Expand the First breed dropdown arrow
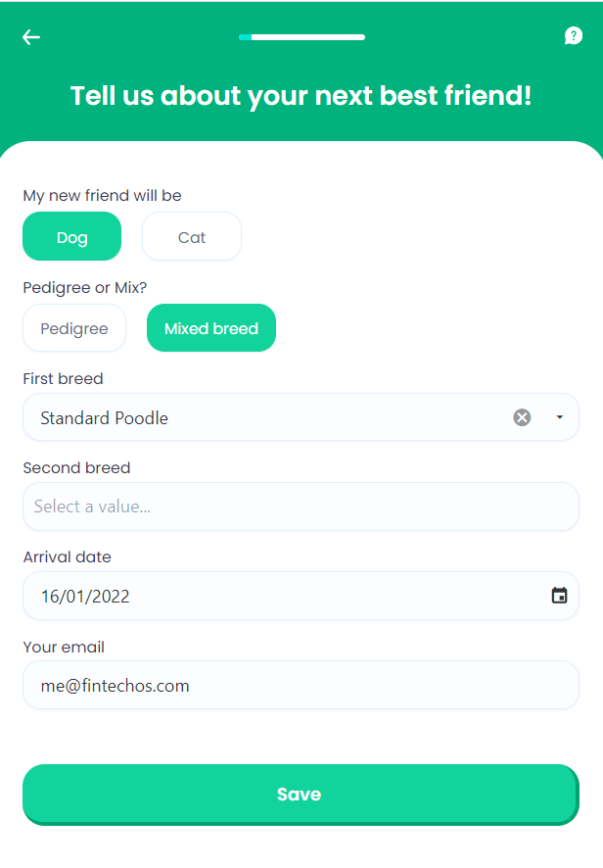Screen dimensions: 603x868 [x=559, y=417]
